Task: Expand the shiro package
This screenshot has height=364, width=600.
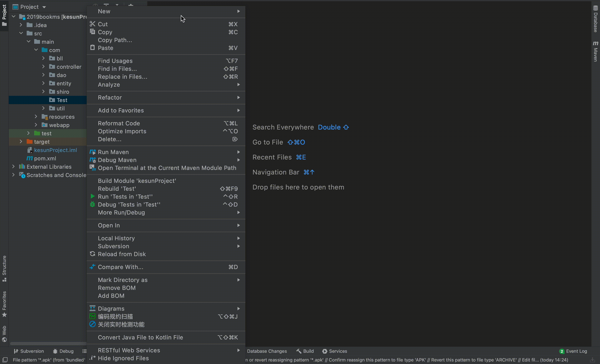Action: pos(43,91)
